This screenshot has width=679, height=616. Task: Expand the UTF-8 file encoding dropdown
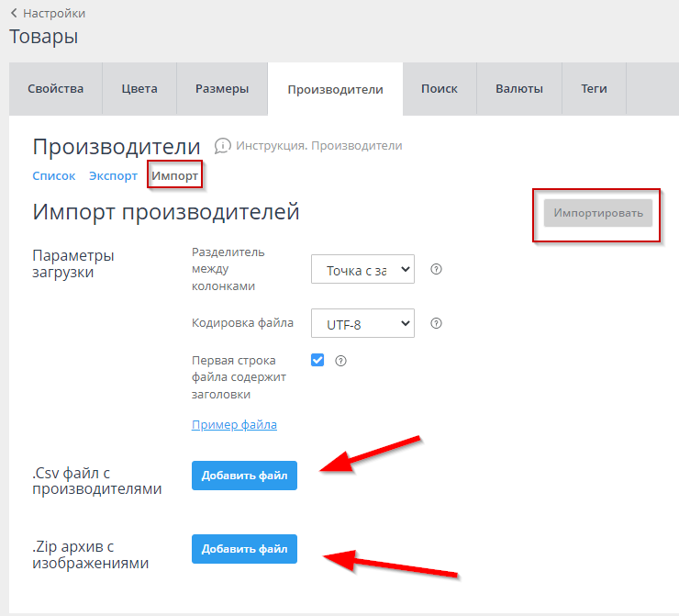[x=362, y=323]
